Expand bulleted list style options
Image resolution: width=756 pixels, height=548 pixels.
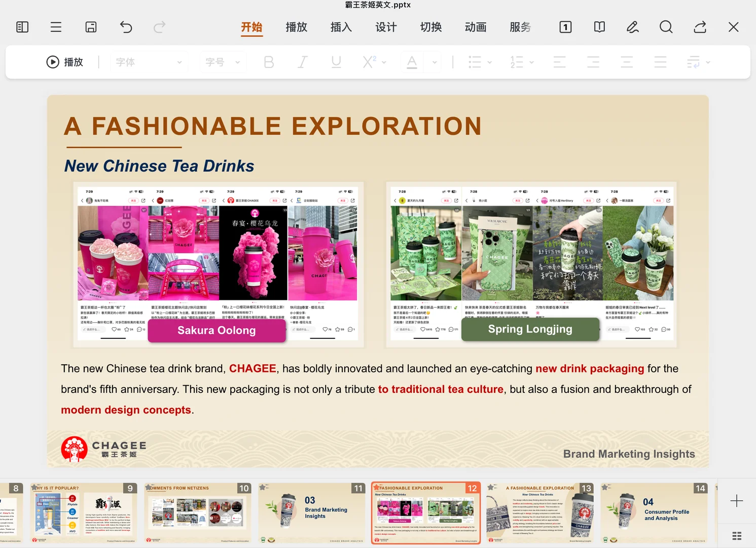pyautogui.click(x=490, y=62)
